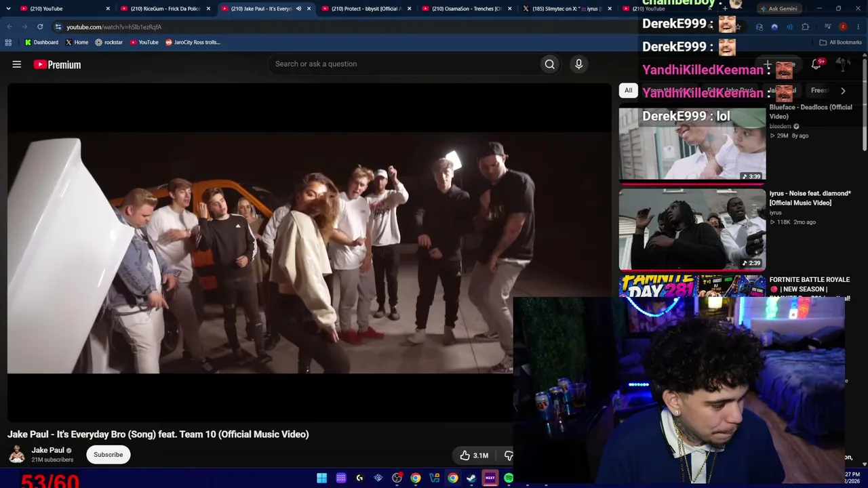Select the All filter chip
Screen dimensions: 868x488
629,91
